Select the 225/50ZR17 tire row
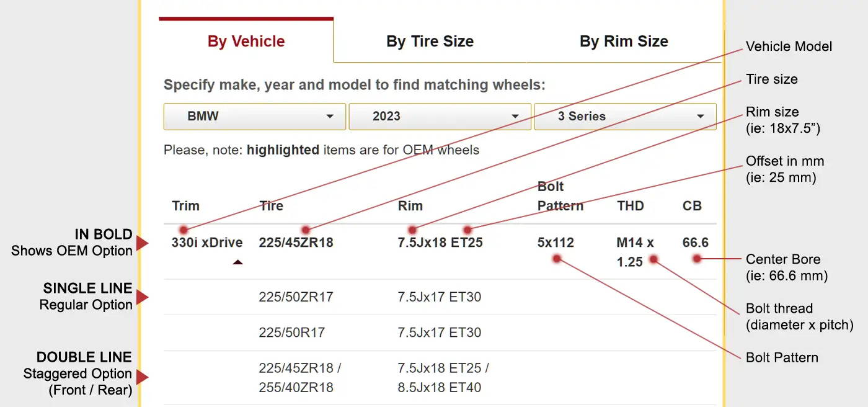This screenshot has height=407, width=868. click(440, 297)
